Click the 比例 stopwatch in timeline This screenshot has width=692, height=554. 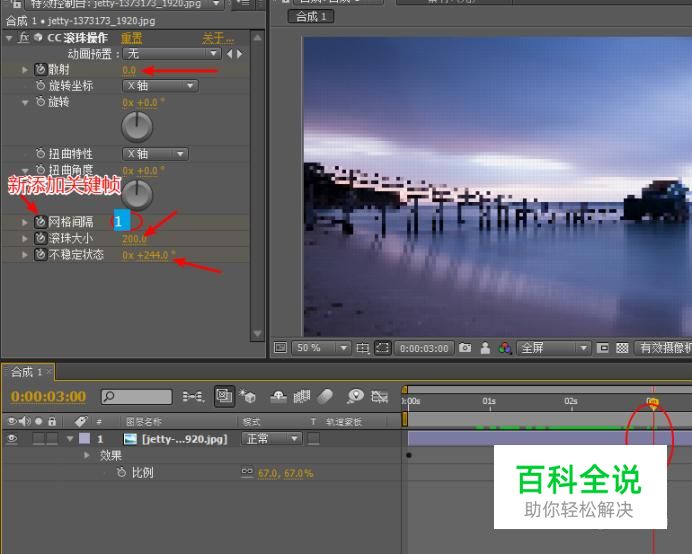121,472
